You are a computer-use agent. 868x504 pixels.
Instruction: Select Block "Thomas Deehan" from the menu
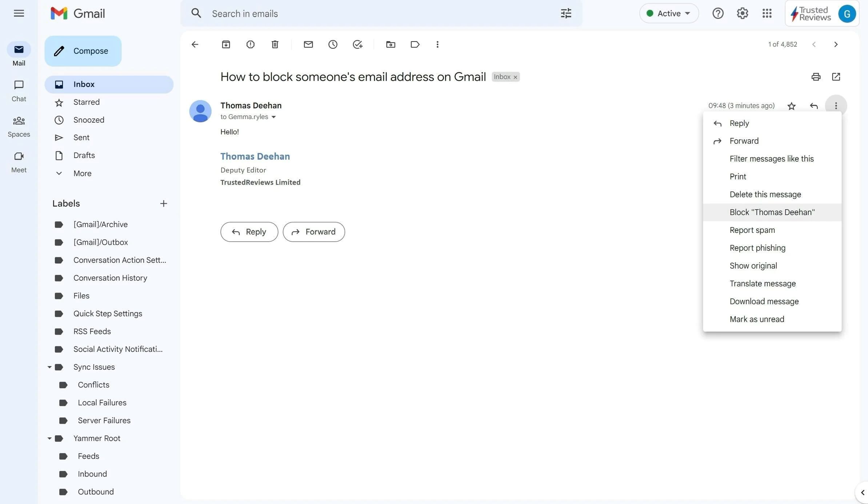(772, 212)
